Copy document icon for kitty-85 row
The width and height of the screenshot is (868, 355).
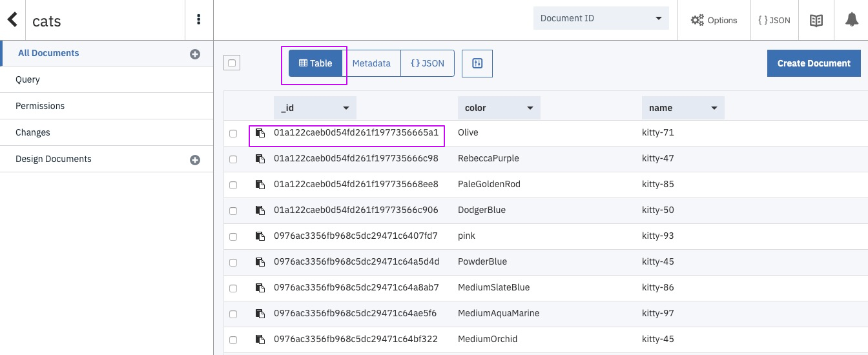pos(260,185)
